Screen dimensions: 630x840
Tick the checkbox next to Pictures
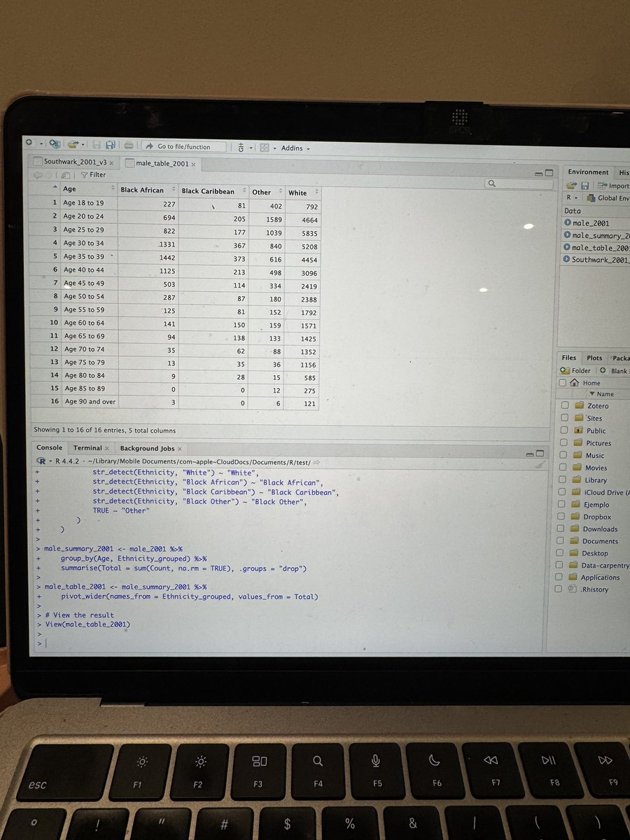click(564, 443)
